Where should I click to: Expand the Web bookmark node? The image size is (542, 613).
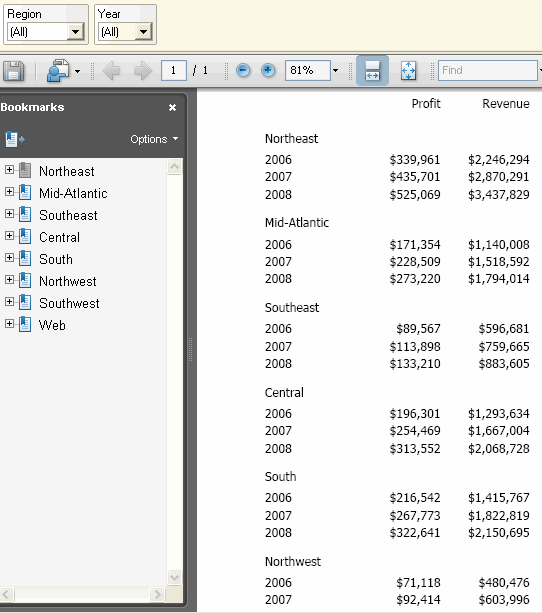coord(9,324)
